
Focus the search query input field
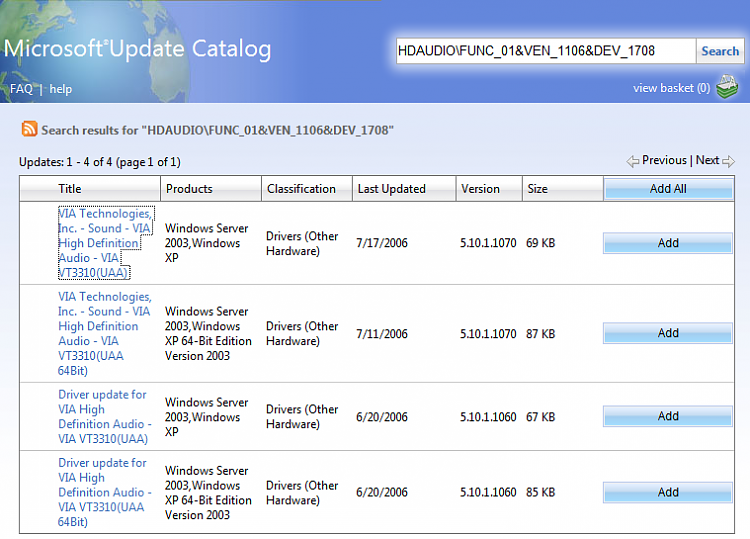pyautogui.click(x=546, y=51)
